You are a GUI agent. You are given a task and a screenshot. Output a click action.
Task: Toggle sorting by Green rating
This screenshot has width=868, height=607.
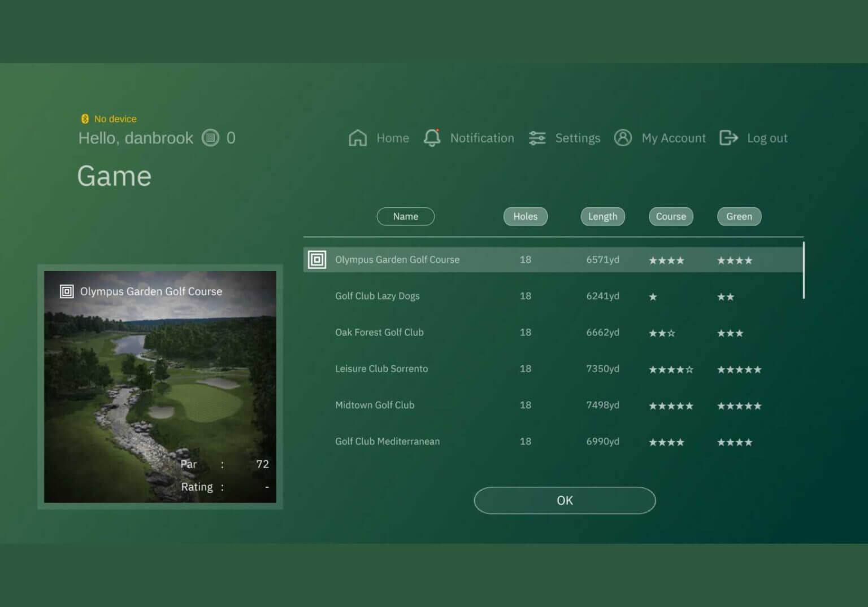[x=739, y=216]
